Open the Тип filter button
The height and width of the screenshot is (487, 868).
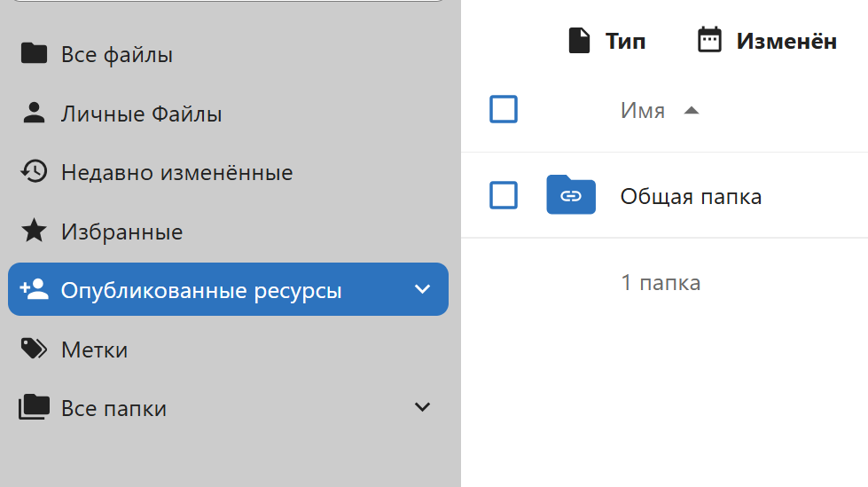[607, 41]
